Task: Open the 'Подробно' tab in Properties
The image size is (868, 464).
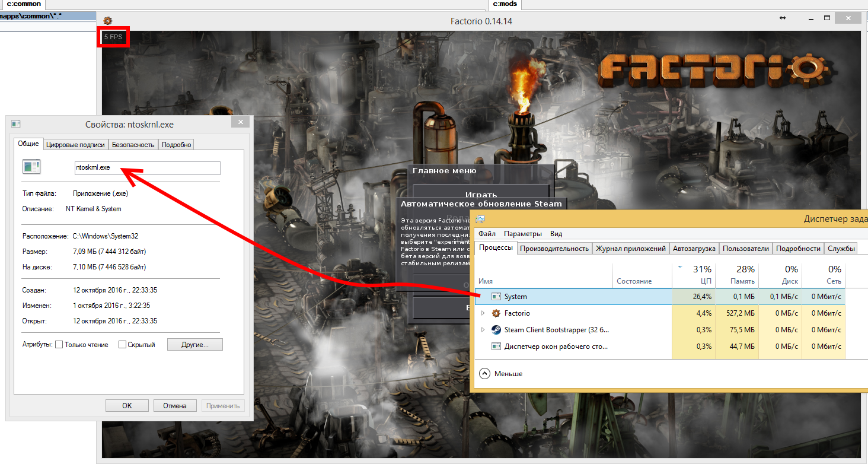Action: point(176,145)
